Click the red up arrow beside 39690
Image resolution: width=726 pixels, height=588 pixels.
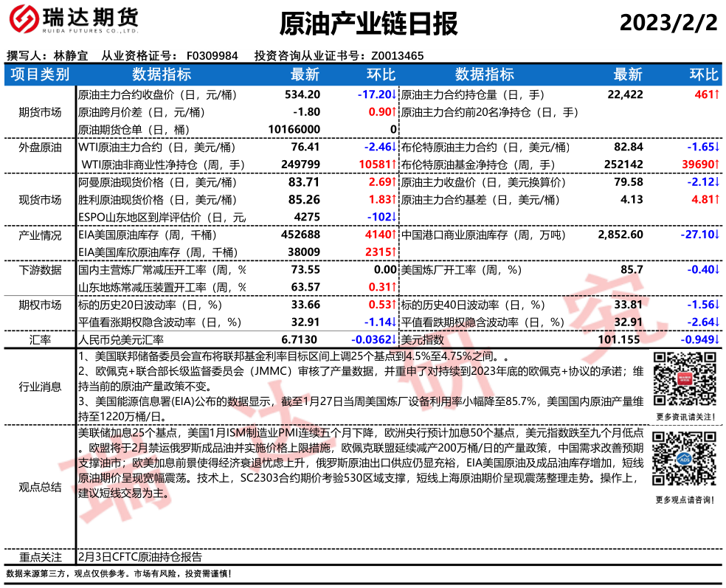(717, 165)
